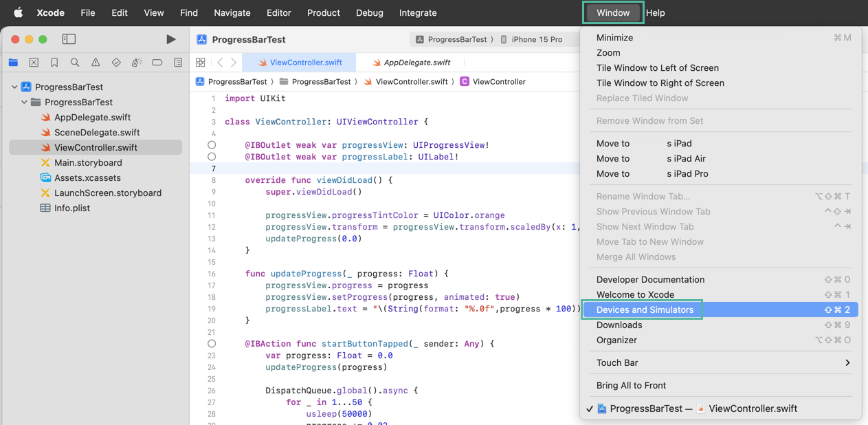The image size is (868, 425).
Task: Run the project with the play button
Action: [x=171, y=39]
